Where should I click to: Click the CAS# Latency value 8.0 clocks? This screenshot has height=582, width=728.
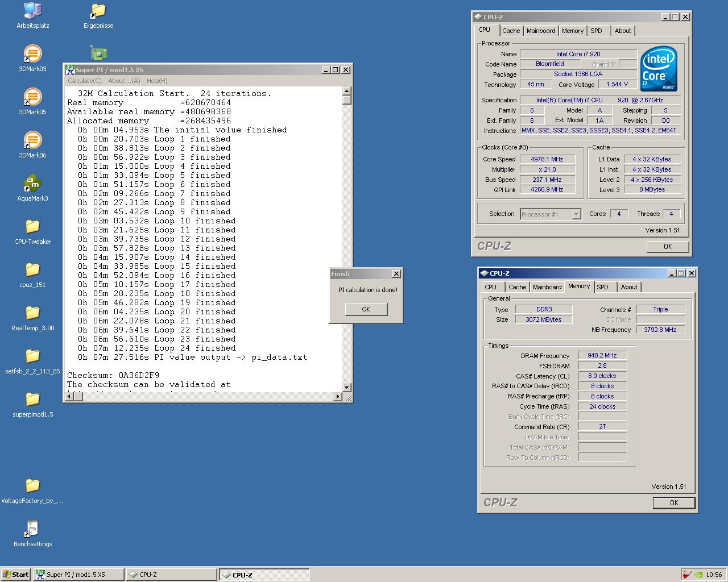[x=602, y=376]
